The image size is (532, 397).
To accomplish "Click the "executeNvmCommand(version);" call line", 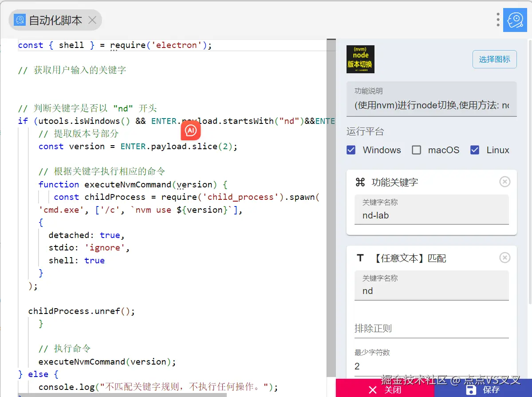I will click(x=107, y=361).
